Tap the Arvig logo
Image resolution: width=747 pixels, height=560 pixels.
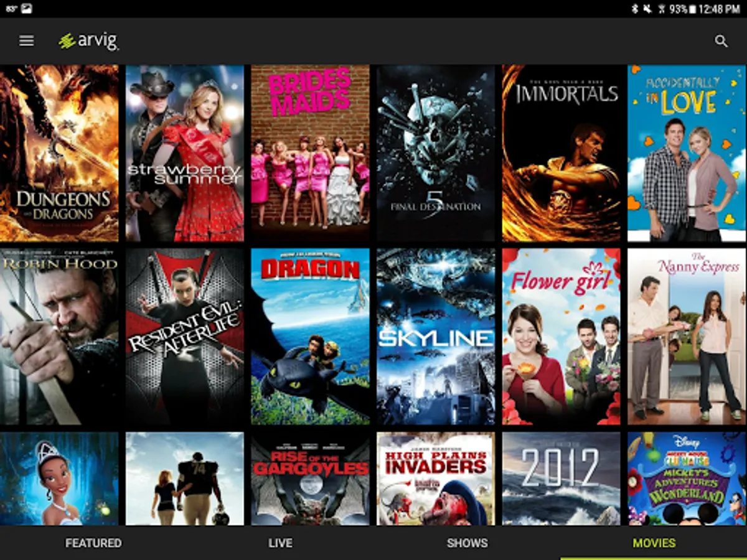[88, 41]
